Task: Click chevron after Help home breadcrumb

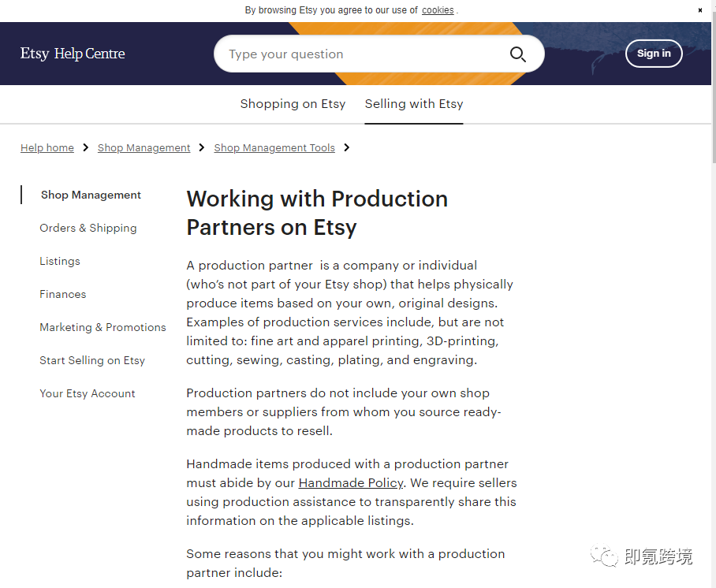Action: click(86, 147)
